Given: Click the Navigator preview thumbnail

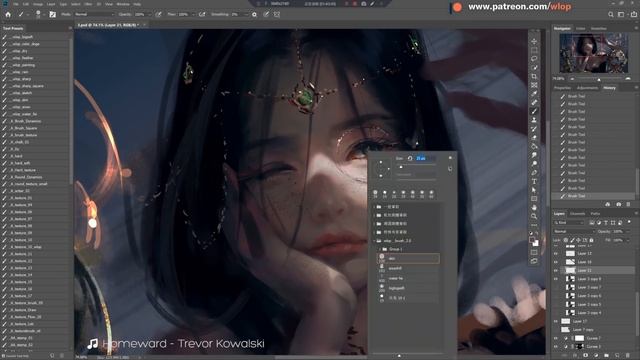Looking at the screenshot, I should click(593, 53).
